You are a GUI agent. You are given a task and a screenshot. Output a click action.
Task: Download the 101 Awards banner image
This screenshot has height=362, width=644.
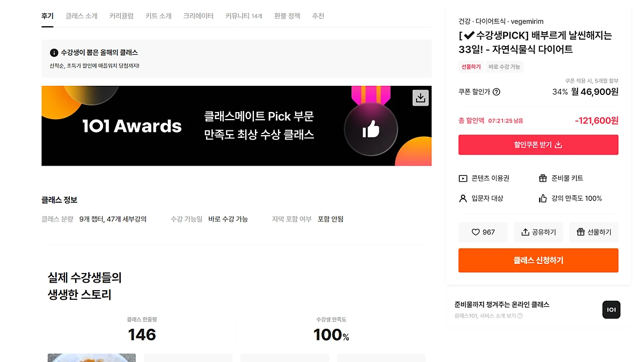point(421,98)
